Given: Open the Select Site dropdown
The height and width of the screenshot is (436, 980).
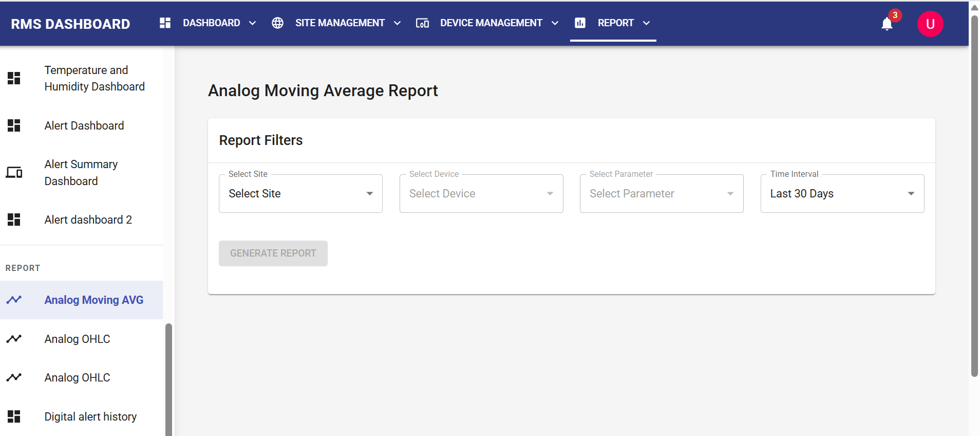Looking at the screenshot, I should point(300,193).
